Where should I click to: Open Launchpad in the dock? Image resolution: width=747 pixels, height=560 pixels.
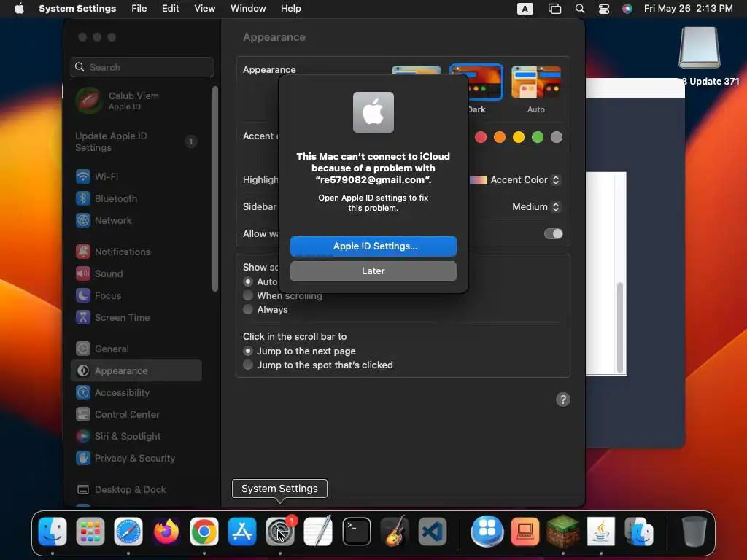[x=90, y=531]
